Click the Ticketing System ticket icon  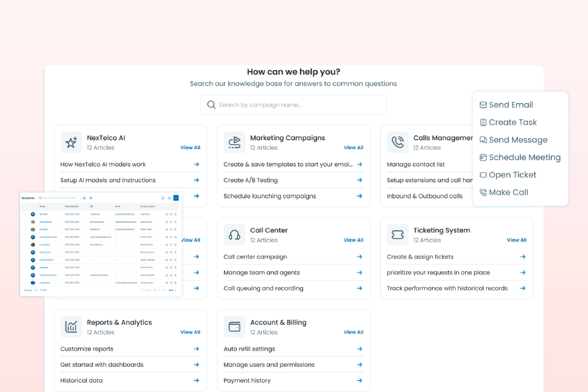point(397,235)
